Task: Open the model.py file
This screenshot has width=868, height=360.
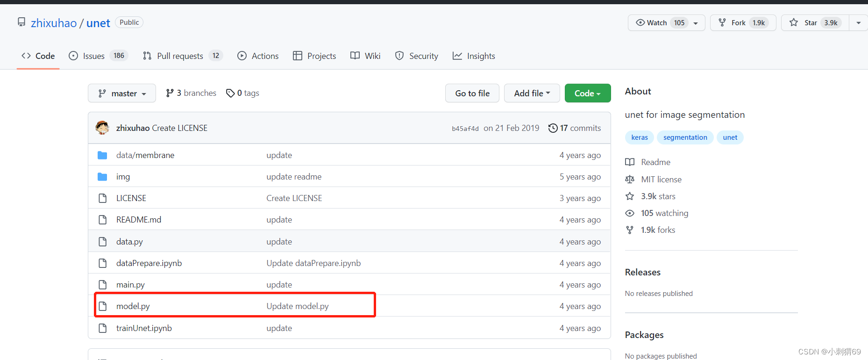Action: point(133,306)
